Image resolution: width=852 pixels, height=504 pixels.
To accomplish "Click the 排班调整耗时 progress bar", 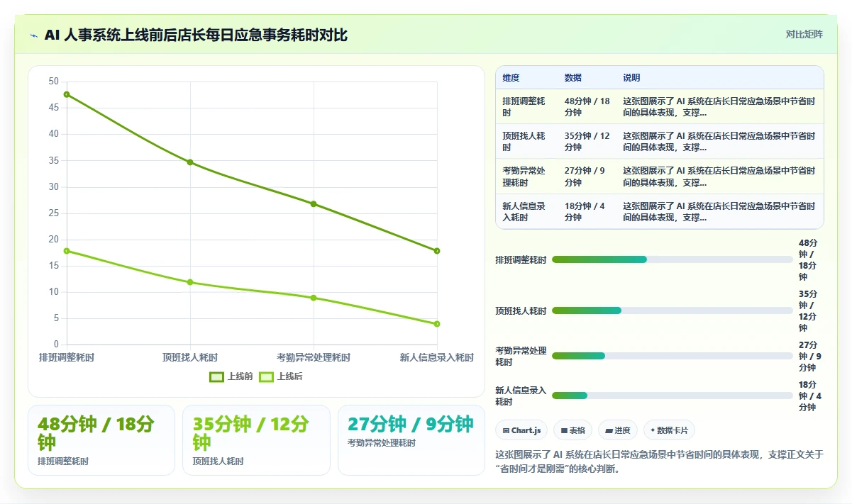I will click(x=672, y=259).
